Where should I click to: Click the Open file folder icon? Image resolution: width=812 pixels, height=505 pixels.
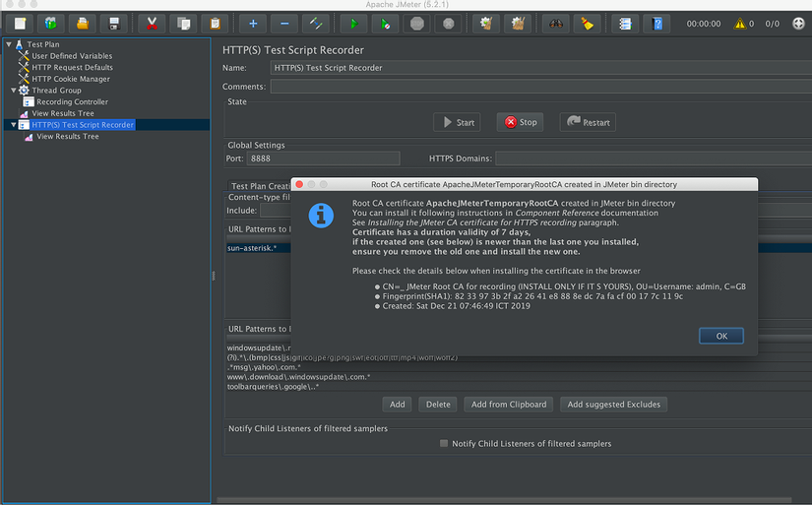tap(83, 24)
